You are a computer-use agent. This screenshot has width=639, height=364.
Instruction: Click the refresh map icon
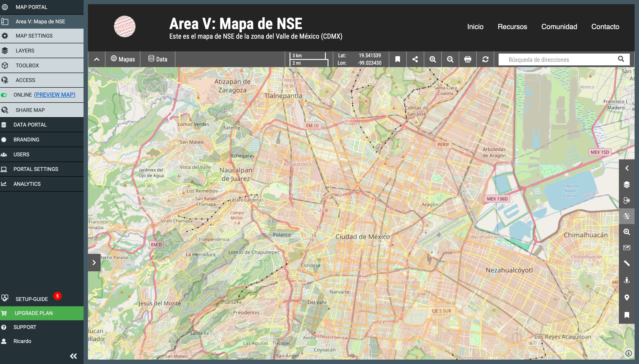pyautogui.click(x=485, y=59)
